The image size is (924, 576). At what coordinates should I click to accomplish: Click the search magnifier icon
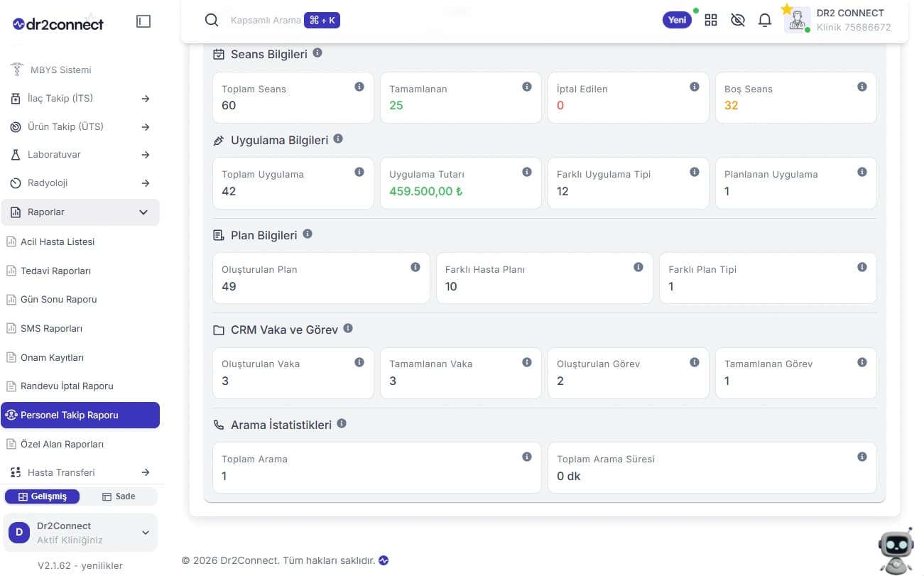(212, 20)
